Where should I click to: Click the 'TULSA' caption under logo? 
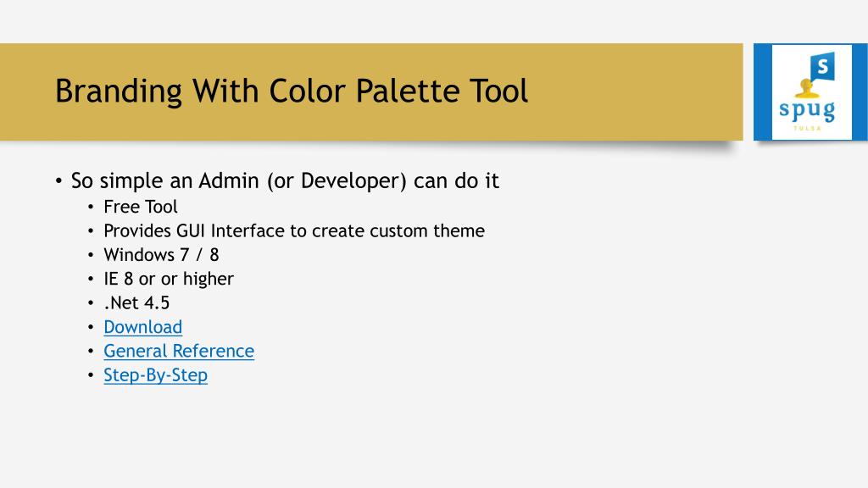[x=807, y=129]
